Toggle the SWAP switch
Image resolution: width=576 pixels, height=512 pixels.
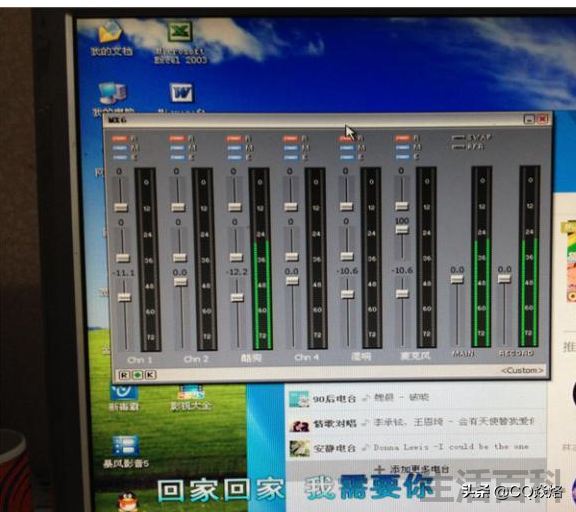459,138
